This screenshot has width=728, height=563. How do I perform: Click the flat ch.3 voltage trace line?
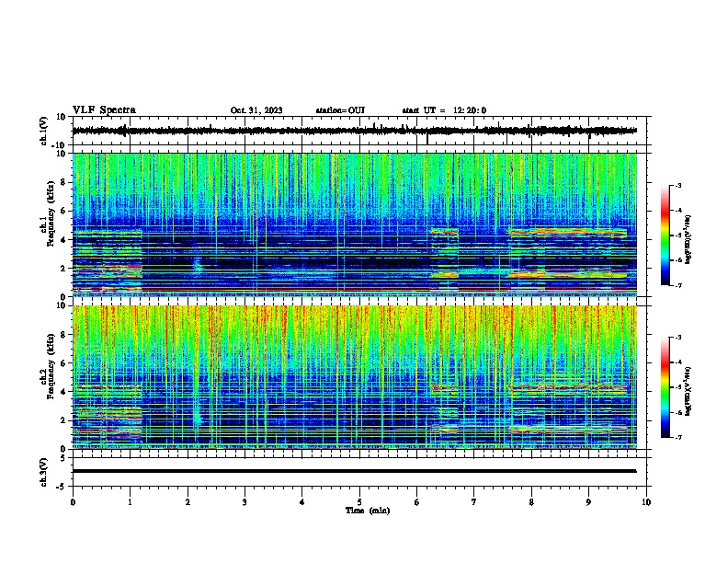pyautogui.click(x=354, y=471)
